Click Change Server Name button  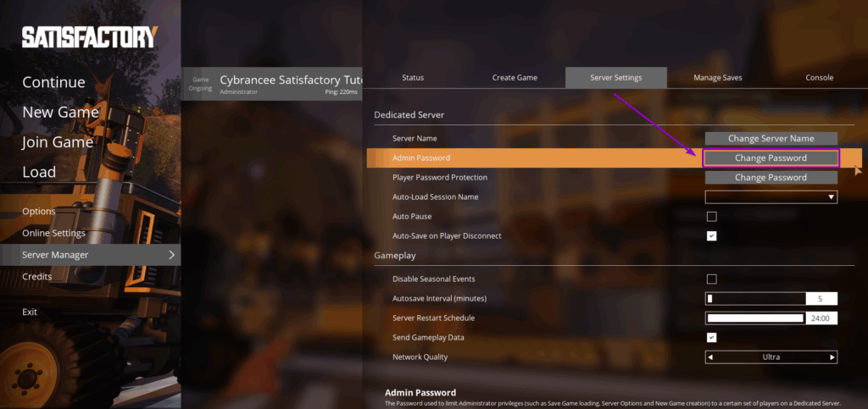(771, 138)
